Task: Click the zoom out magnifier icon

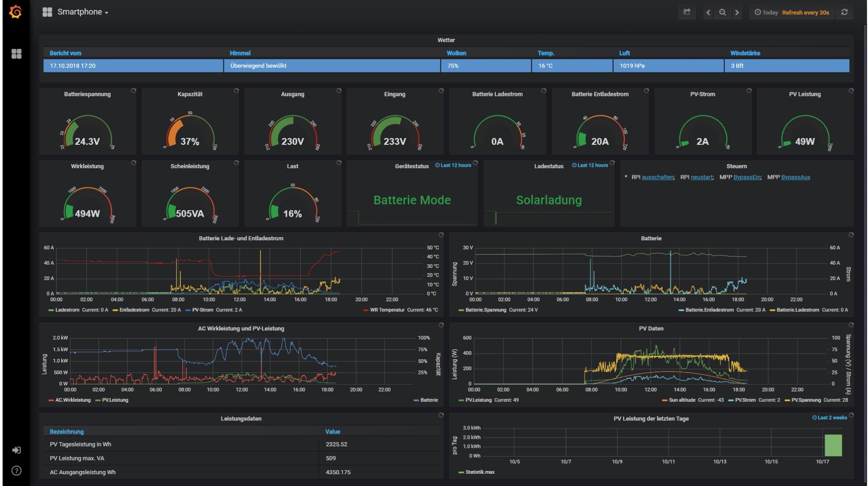Action: [x=722, y=13]
